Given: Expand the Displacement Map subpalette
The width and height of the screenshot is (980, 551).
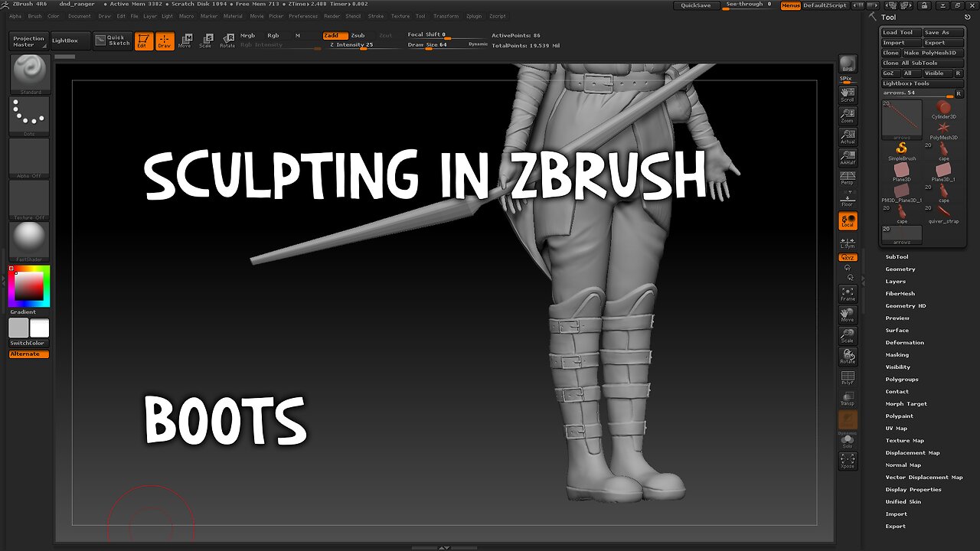Looking at the screenshot, I should point(913,453).
